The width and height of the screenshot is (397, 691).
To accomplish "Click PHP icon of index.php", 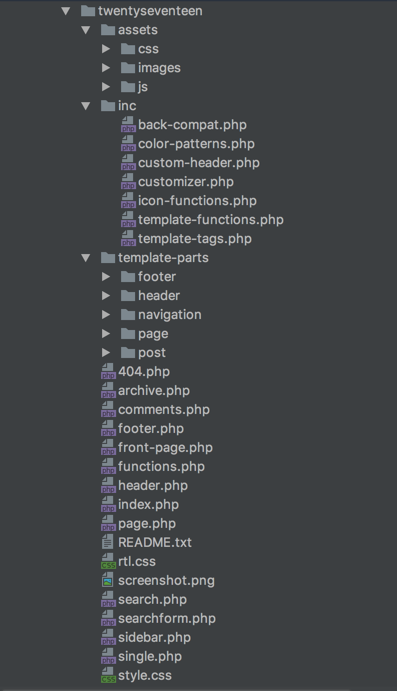I will pos(108,504).
